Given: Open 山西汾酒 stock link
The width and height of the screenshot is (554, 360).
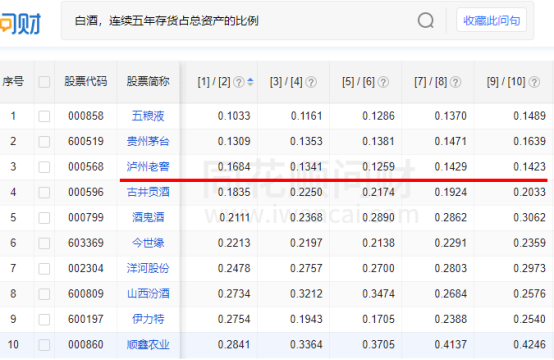Looking at the screenshot, I should [148, 294].
